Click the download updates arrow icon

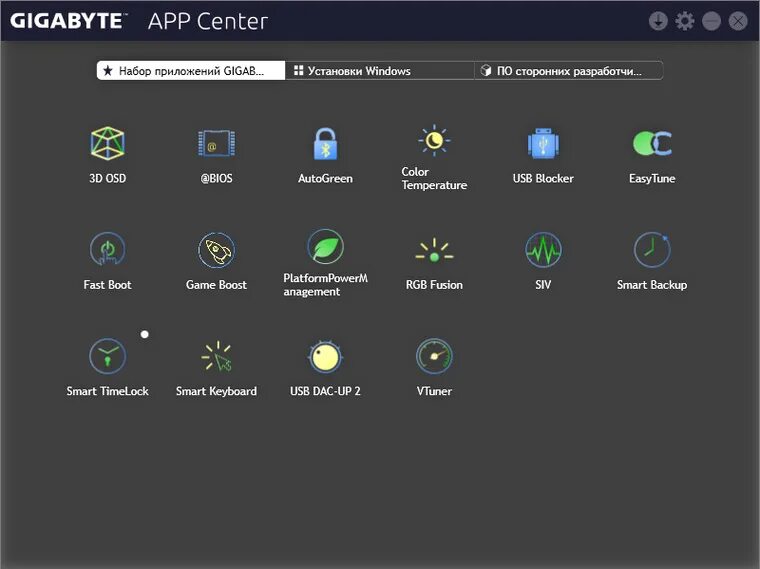[658, 21]
